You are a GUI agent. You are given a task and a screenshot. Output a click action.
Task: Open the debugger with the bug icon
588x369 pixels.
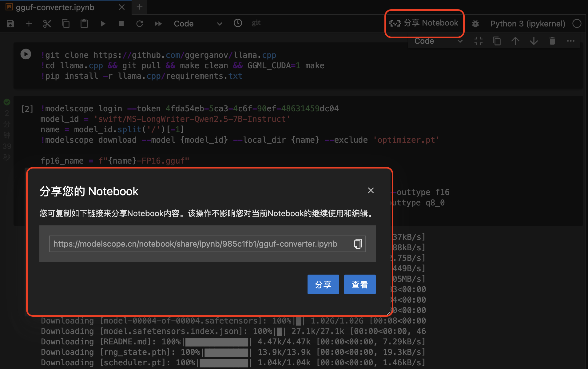click(x=475, y=24)
